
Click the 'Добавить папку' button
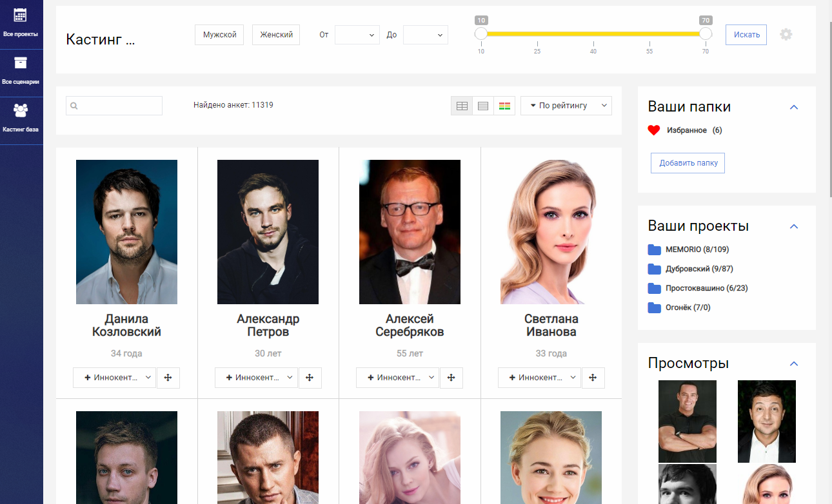coord(688,163)
